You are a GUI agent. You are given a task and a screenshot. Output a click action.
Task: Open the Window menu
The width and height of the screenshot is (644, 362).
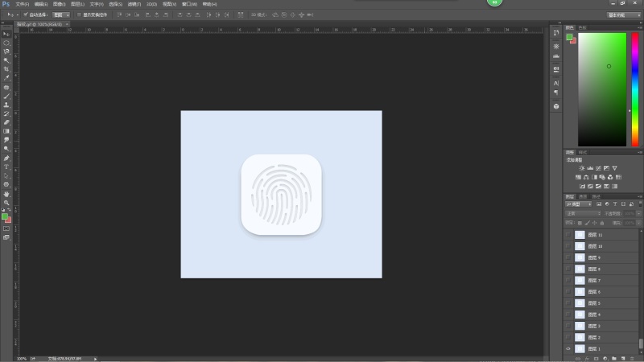(x=189, y=4)
